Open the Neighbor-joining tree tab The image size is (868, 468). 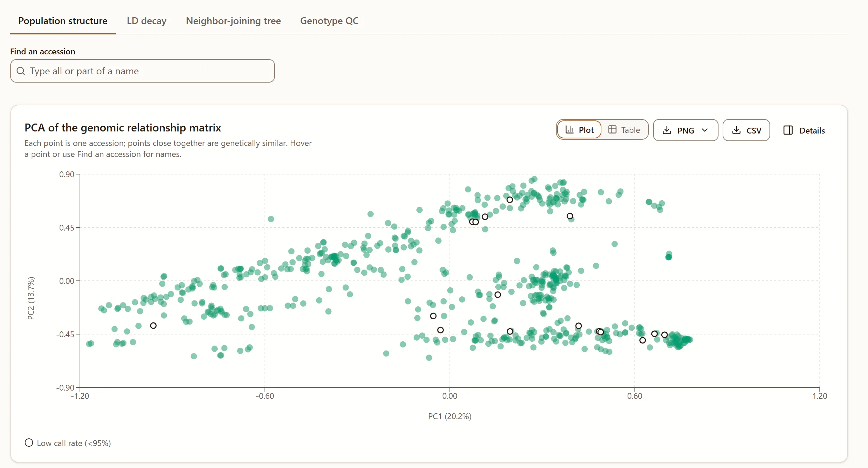click(x=233, y=21)
